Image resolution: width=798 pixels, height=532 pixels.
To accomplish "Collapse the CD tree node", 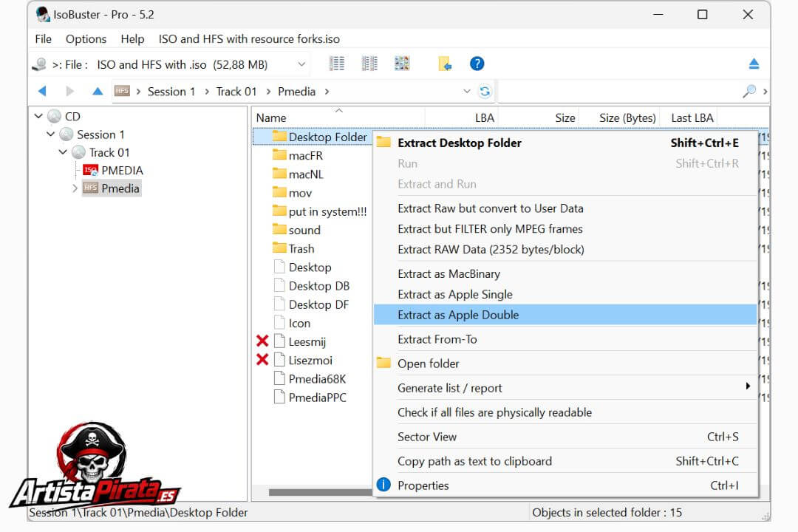I will coord(38,116).
